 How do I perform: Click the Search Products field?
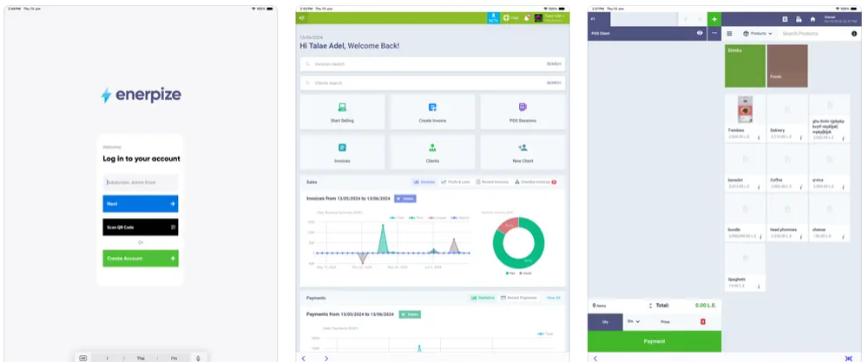click(812, 34)
